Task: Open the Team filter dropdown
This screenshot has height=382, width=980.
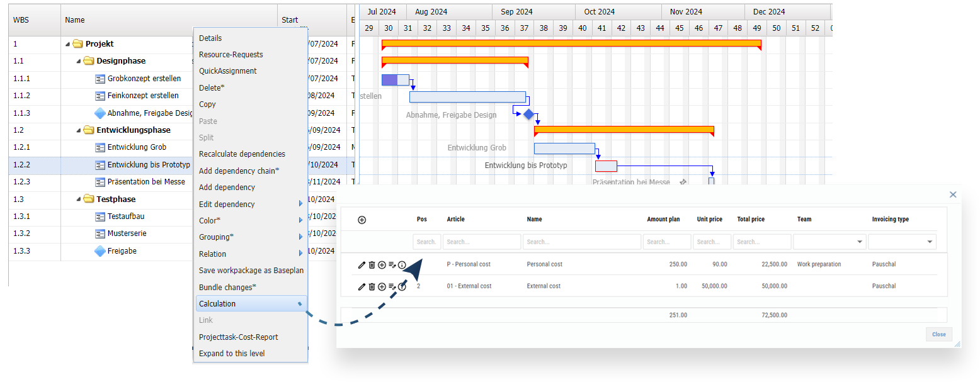Action: pyautogui.click(x=860, y=242)
